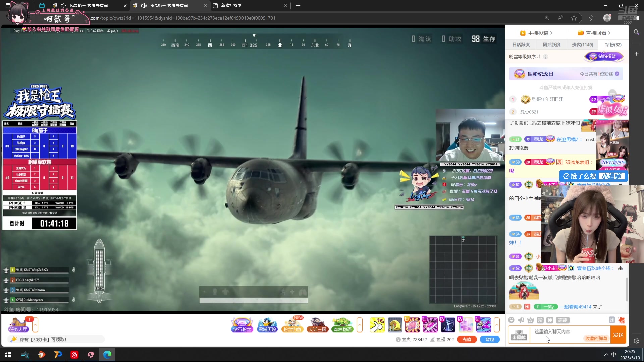Click chat username 一起看海49414
This screenshot has width=644, height=362.
[575, 307]
